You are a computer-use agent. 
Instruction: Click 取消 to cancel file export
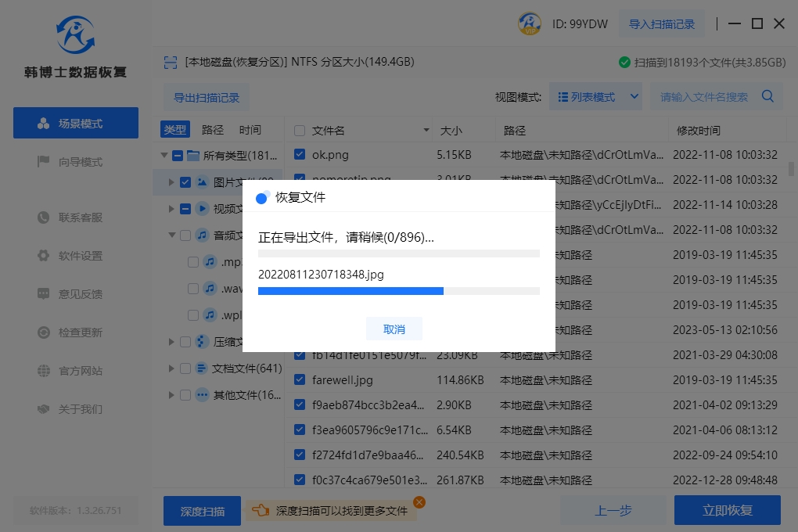tap(394, 329)
